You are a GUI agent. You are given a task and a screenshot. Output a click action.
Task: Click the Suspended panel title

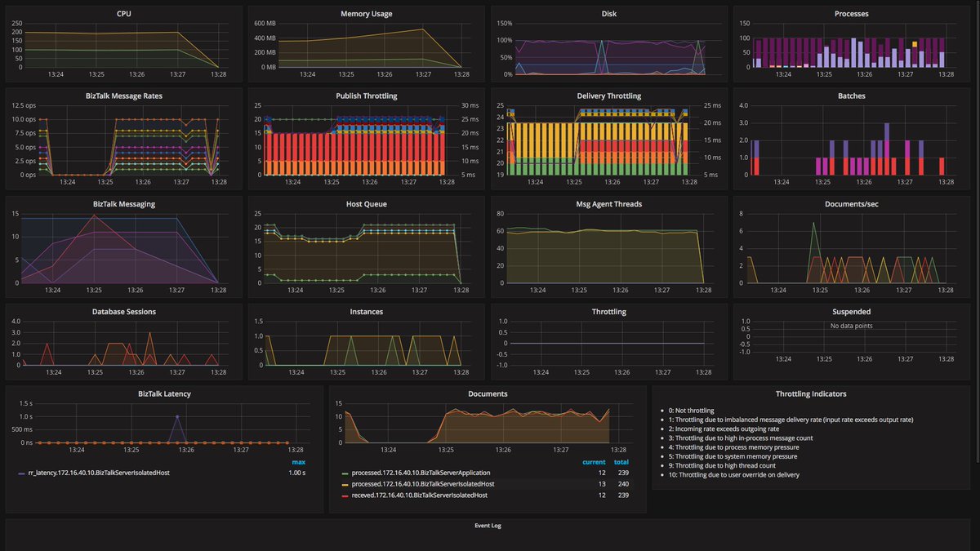(852, 311)
